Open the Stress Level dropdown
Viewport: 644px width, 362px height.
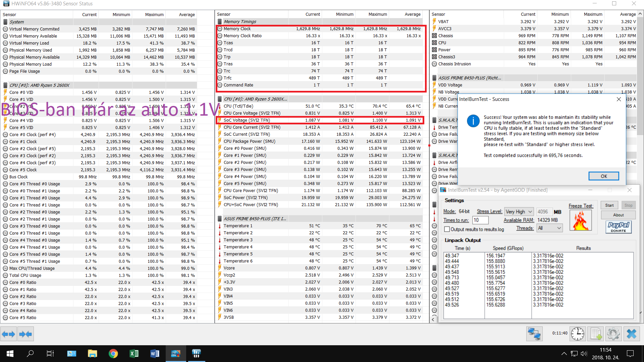coord(519,212)
